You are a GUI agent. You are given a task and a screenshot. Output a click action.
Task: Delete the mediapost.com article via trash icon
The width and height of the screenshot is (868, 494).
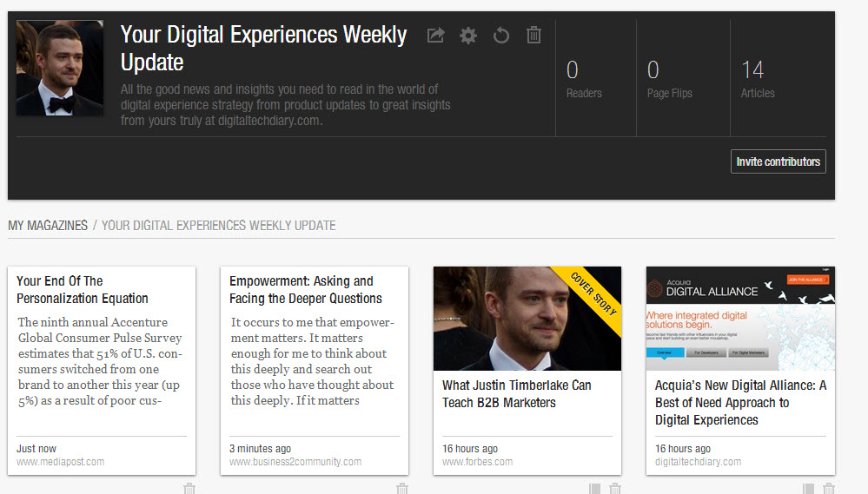pyautogui.click(x=189, y=489)
